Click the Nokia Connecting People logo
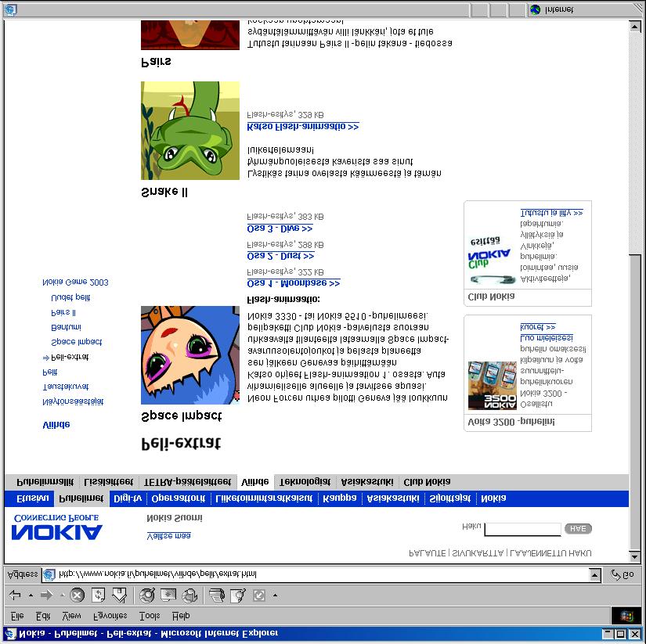 coord(56,527)
